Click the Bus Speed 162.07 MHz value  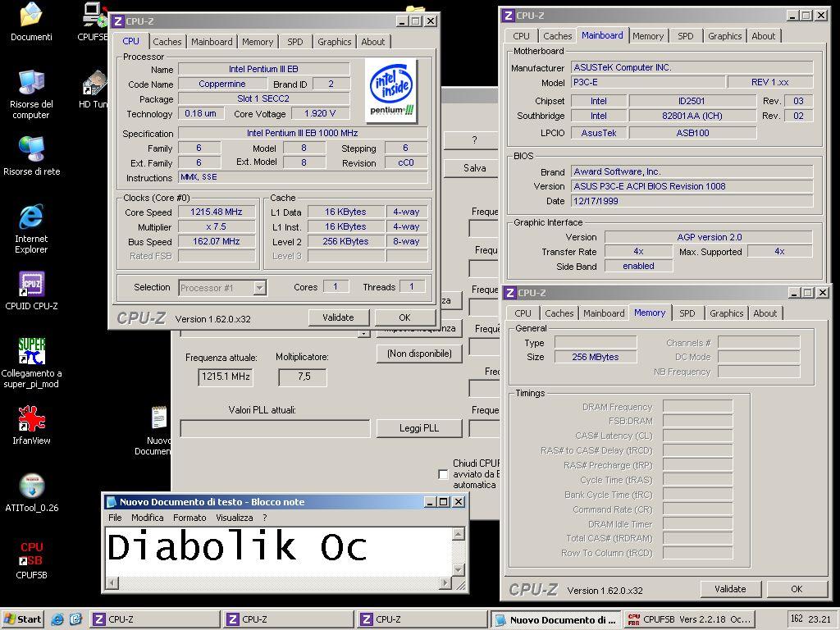pos(217,242)
